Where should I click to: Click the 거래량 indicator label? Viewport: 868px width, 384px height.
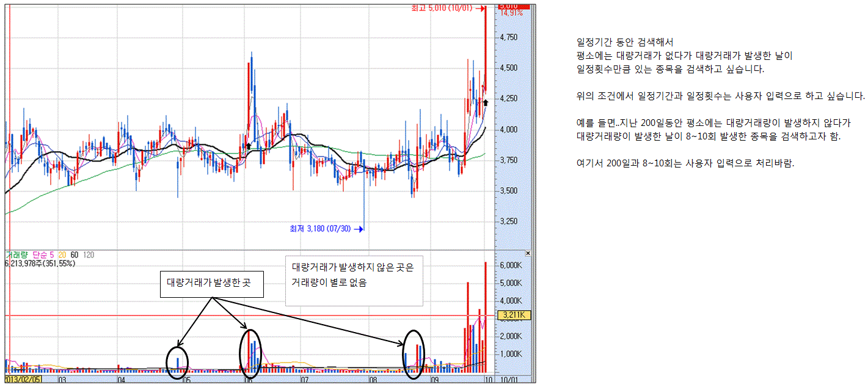[16, 254]
